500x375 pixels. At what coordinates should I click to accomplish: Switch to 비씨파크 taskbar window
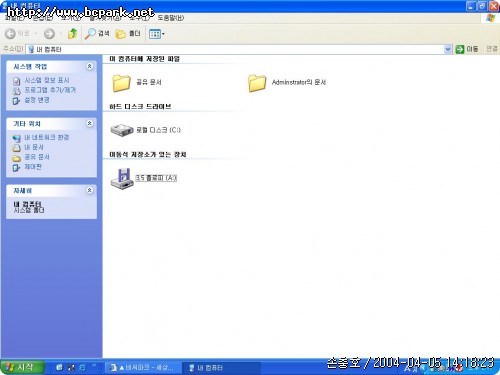(143, 368)
